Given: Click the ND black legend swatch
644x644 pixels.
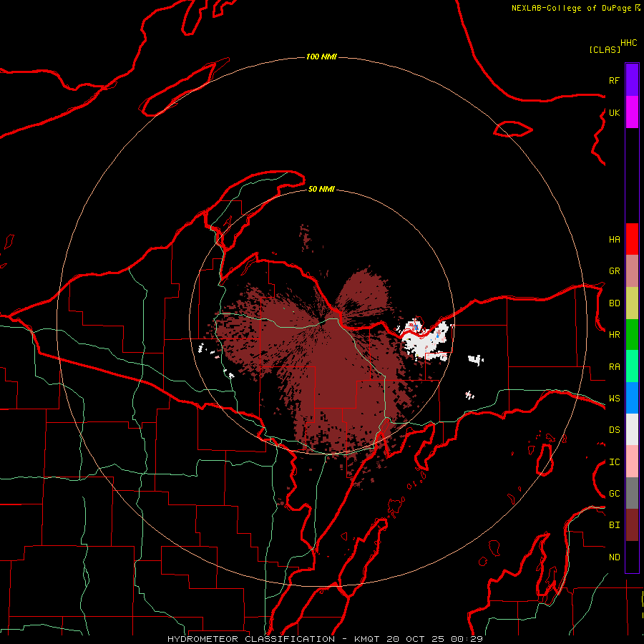Looking at the screenshot, I should [x=632, y=557].
